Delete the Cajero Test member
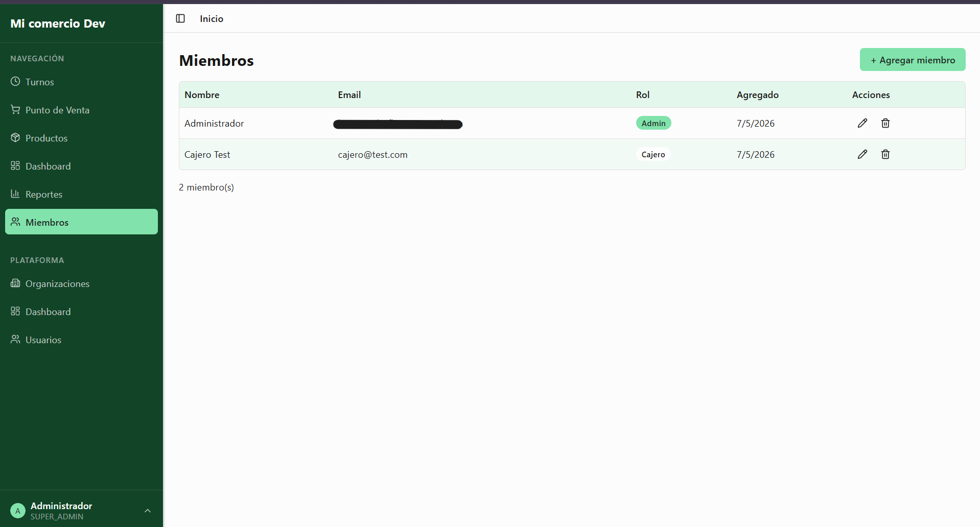The width and height of the screenshot is (980, 527). pos(885,154)
